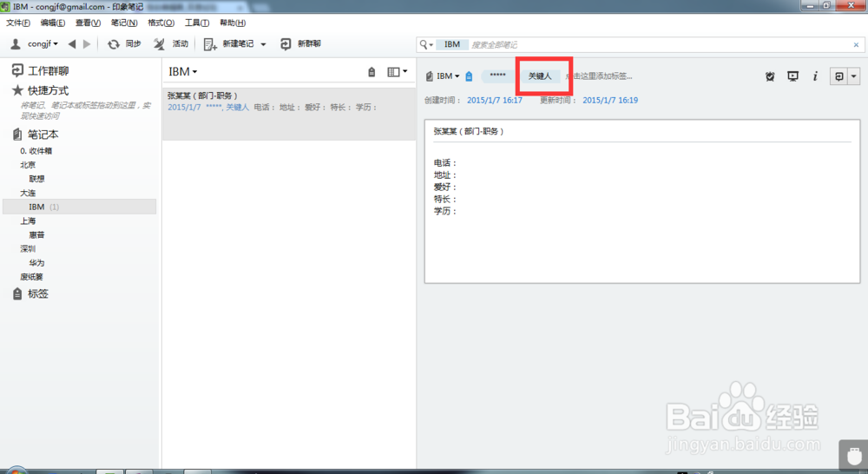Share the note with the share icon
The width and height of the screenshot is (868, 474).
[838, 76]
